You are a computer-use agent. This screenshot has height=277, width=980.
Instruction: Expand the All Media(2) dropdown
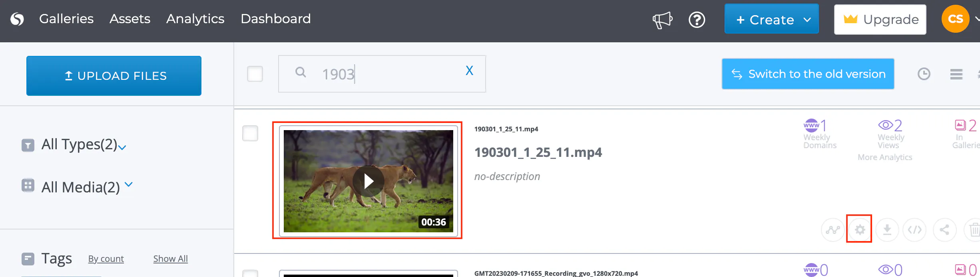pyautogui.click(x=128, y=184)
